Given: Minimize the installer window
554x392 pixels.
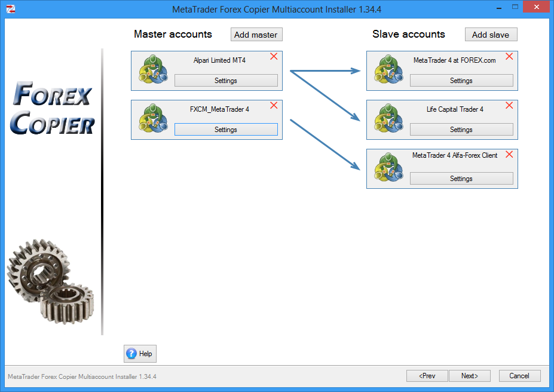Looking at the screenshot, I should [499, 7].
